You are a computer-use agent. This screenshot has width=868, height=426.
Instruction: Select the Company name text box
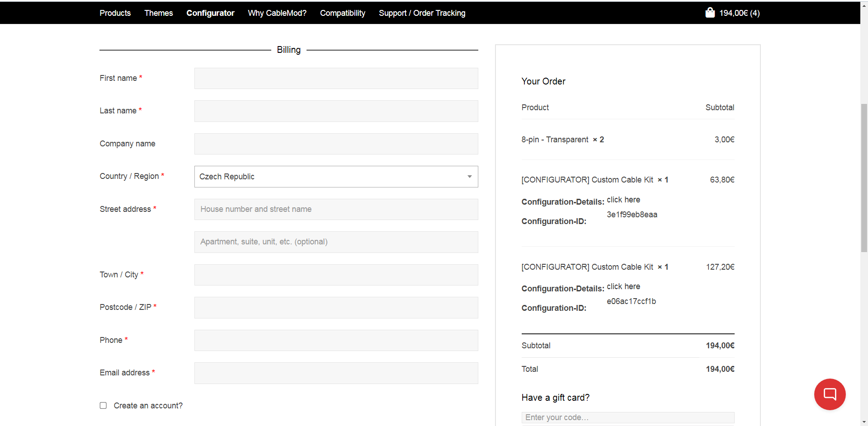click(x=336, y=144)
